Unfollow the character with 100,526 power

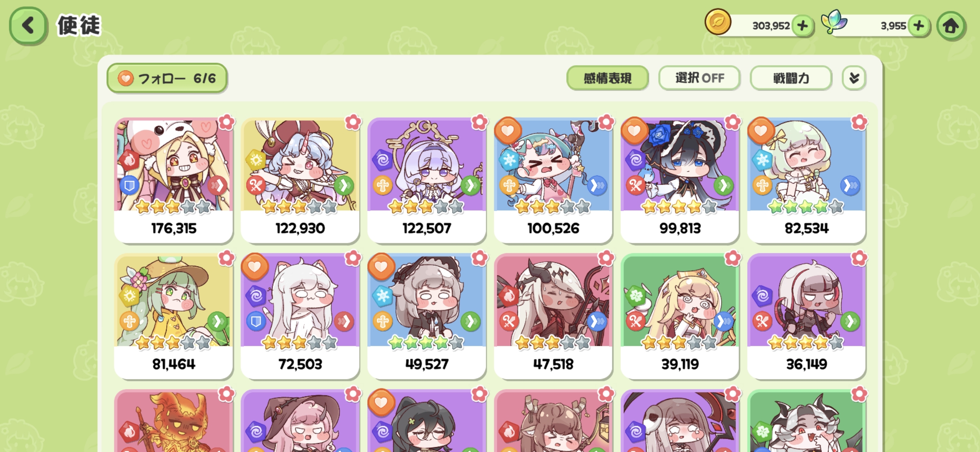click(508, 130)
